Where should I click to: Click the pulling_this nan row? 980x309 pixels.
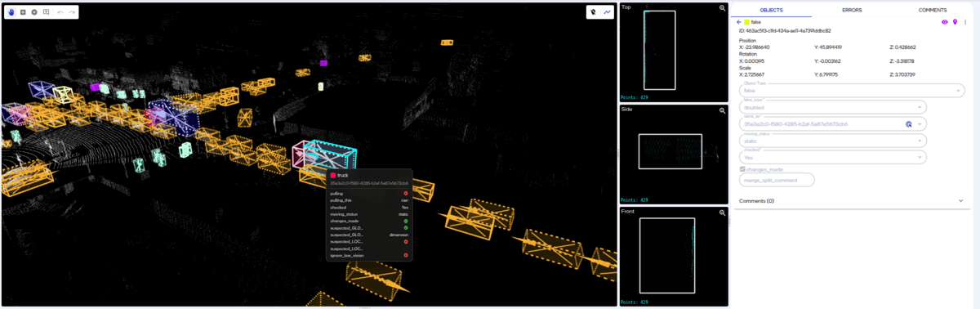pyautogui.click(x=369, y=199)
